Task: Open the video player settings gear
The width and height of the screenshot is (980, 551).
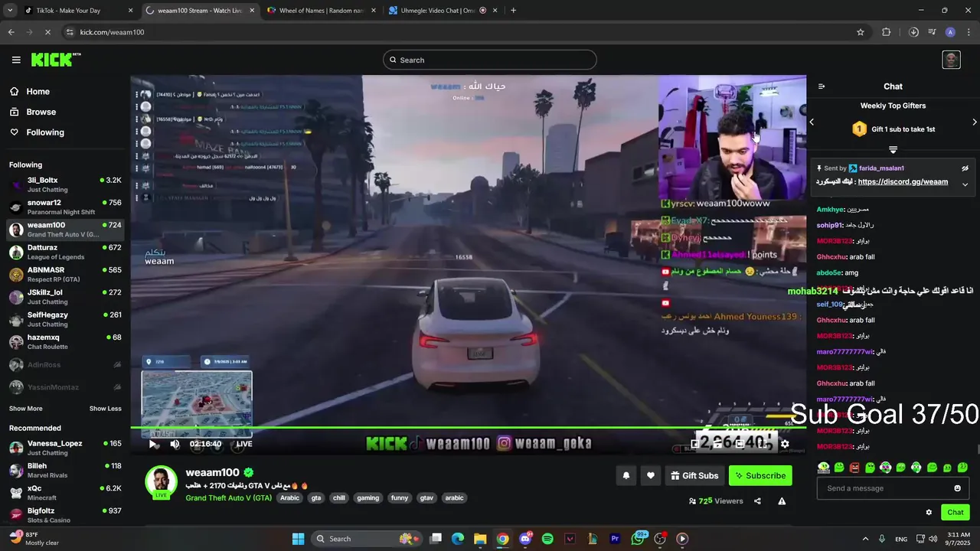Action: click(x=785, y=444)
